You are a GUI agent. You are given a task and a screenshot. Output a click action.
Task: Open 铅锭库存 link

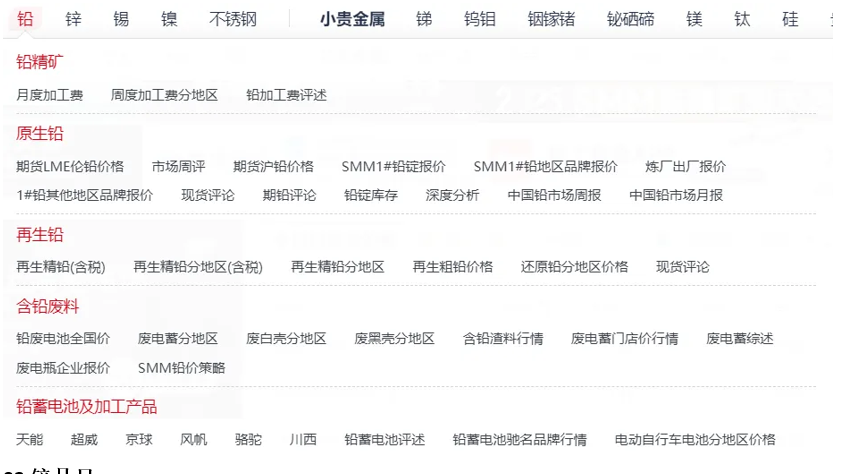coord(371,195)
